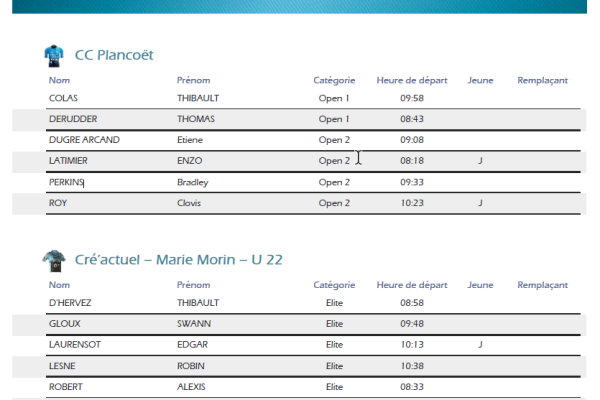Click the name ROY
Screen dimensions: 600x400
[x=58, y=203]
